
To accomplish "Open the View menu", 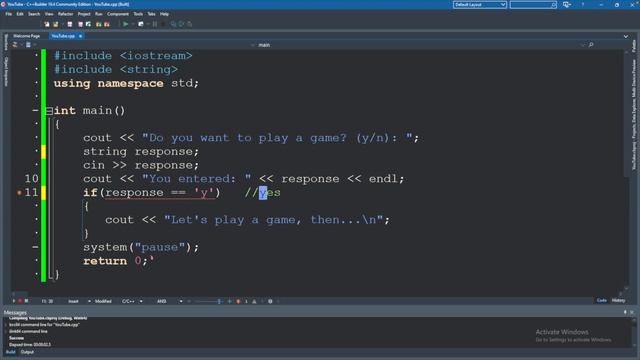I will (49, 14).
